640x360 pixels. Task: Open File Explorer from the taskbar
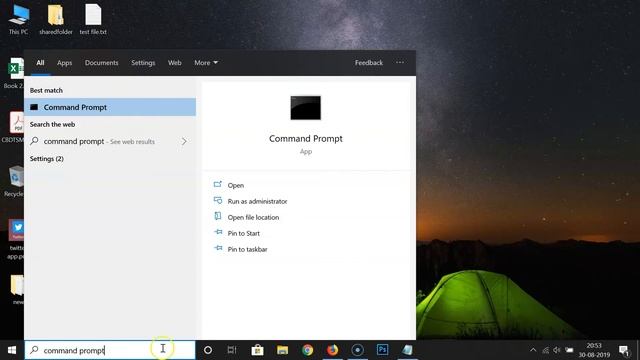pos(282,350)
